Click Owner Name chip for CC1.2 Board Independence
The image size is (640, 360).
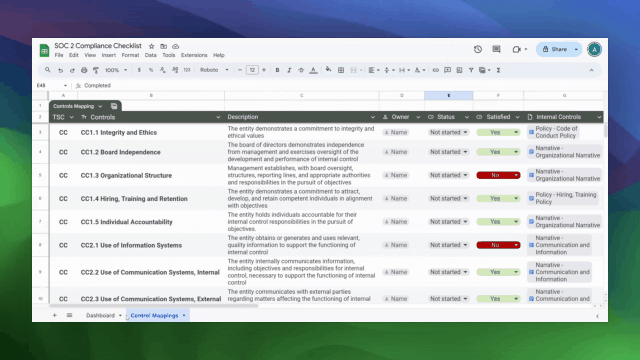coord(396,152)
